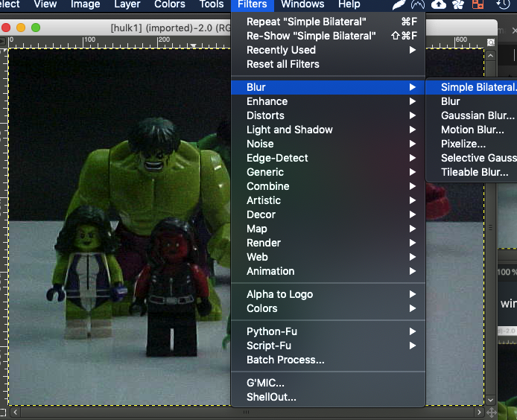Click horizontal scrollbar right arrow
Screen dimensions: 517x420
[x=480, y=412]
